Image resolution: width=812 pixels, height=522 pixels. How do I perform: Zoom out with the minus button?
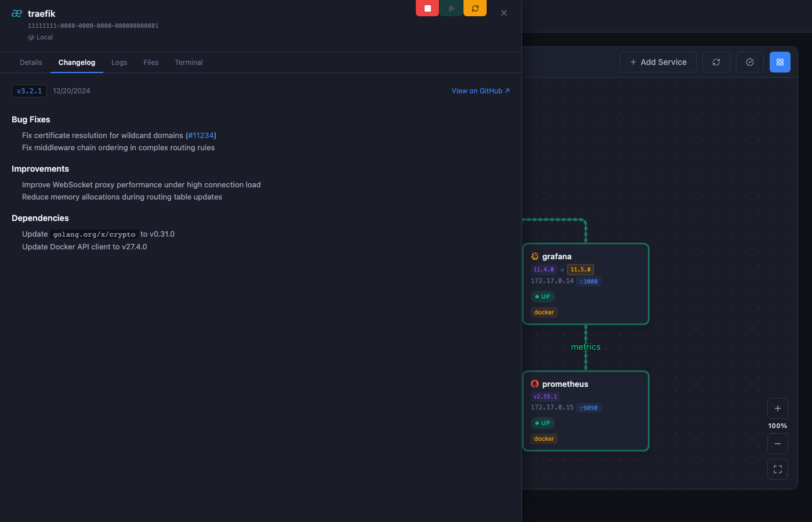(x=778, y=444)
